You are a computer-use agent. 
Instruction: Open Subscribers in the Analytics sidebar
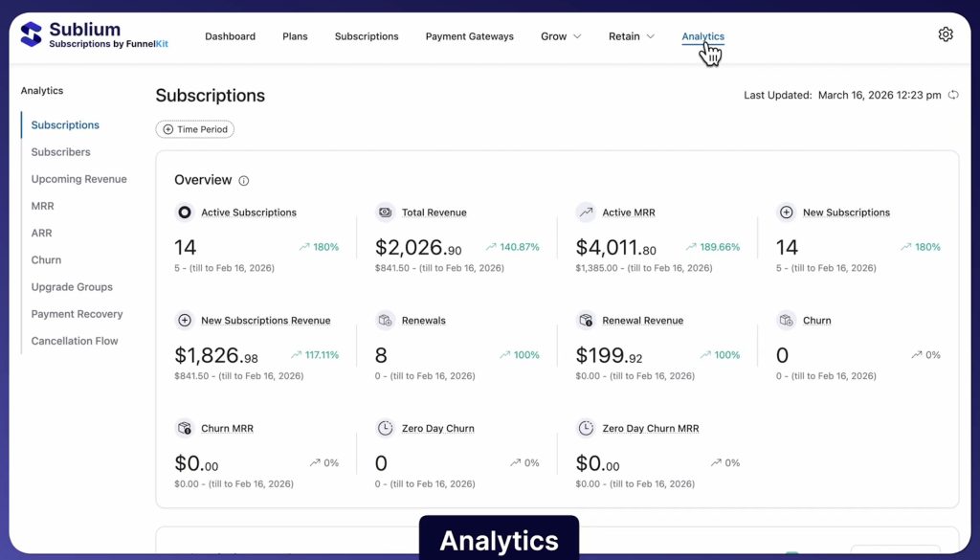(60, 151)
